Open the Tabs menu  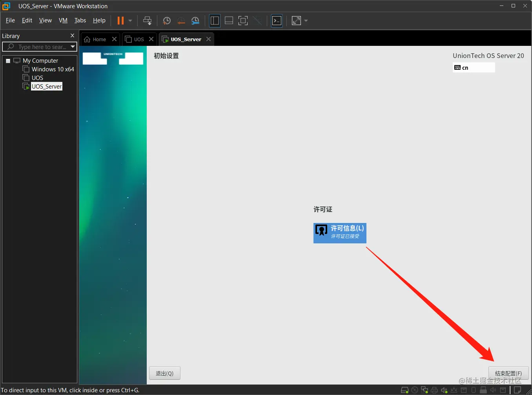(x=80, y=20)
